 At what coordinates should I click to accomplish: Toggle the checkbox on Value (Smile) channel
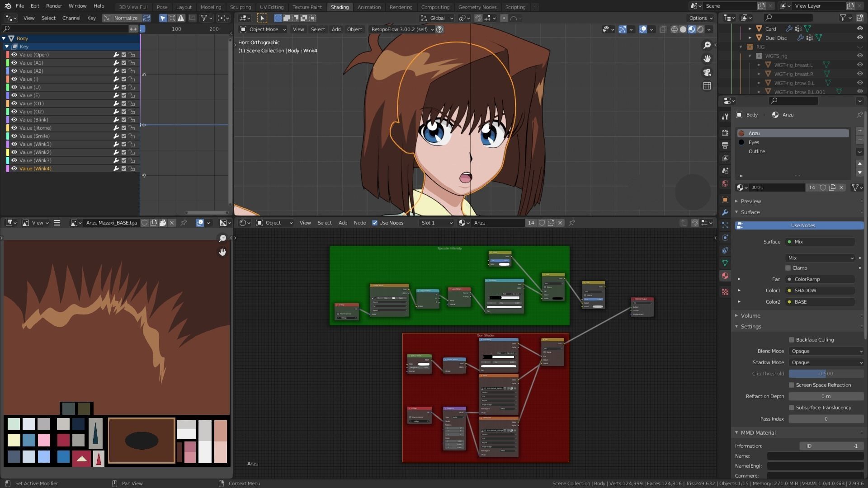[x=124, y=136]
